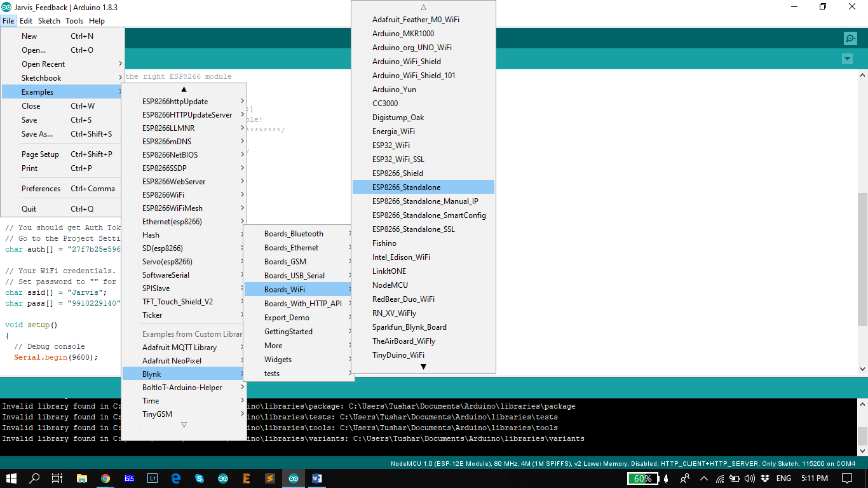868x488 pixels.
Task: Show hidden system tray icons
Action: point(703,478)
